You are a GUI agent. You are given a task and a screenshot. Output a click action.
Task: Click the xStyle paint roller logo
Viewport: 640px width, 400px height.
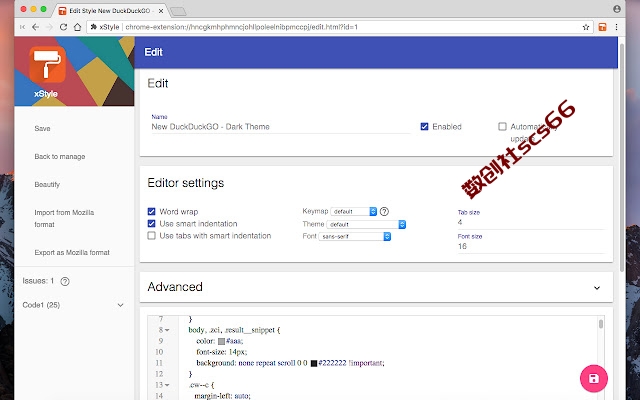coord(47,64)
